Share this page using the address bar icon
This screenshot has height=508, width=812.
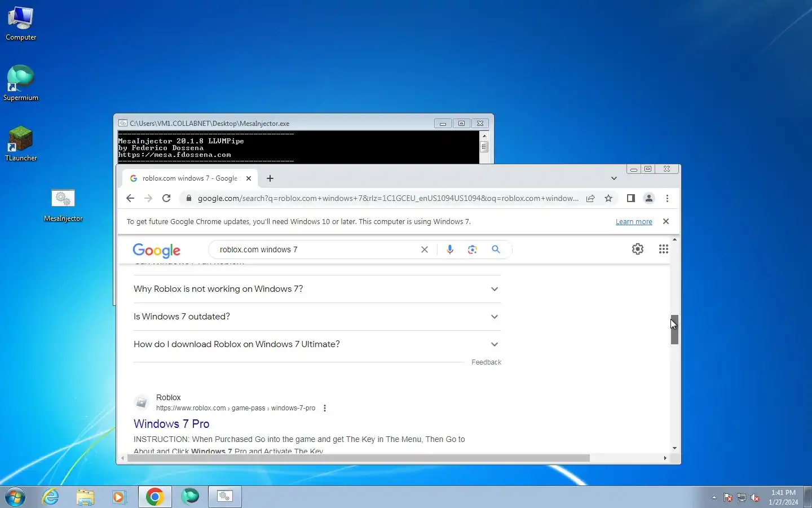(590, 198)
